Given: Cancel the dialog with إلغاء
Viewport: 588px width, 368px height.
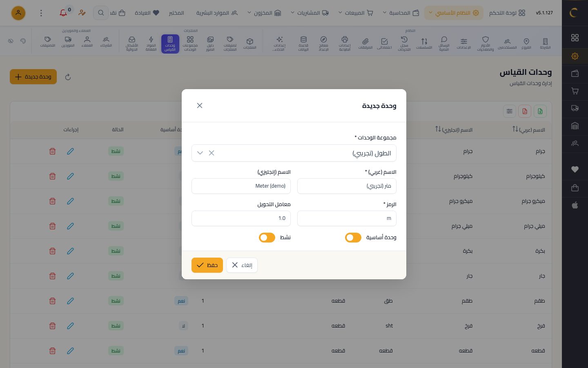Looking at the screenshot, I should [242, 265].
